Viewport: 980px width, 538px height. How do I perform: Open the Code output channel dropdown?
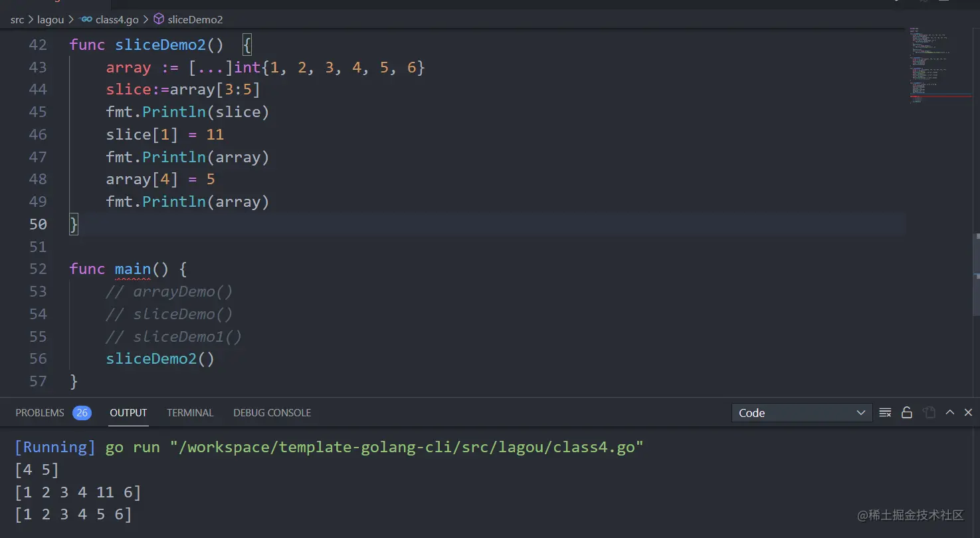[801, 413]
